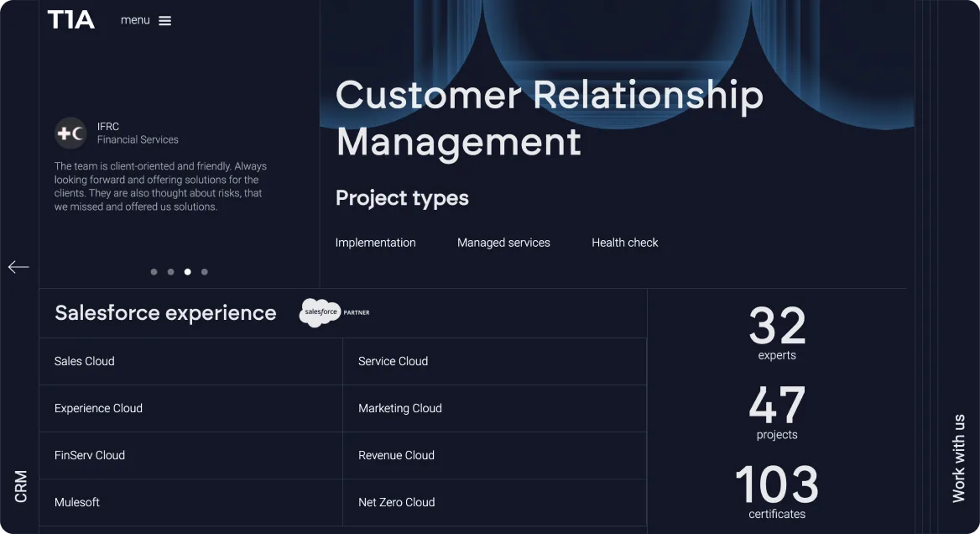Viewport: 980px width, 534px height.
Task: Open Marketing Cloud row
Action: pos(494,408)
